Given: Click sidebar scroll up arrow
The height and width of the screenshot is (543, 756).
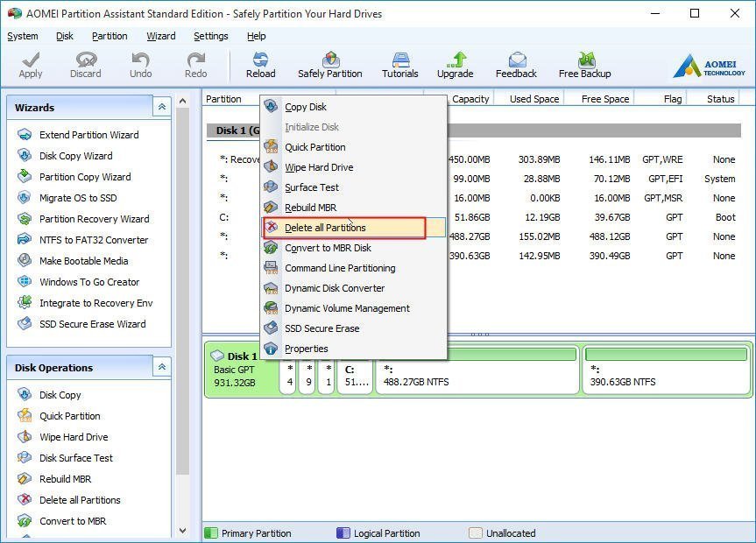Looking at the screenshot, I should click(x=182, y=101).
